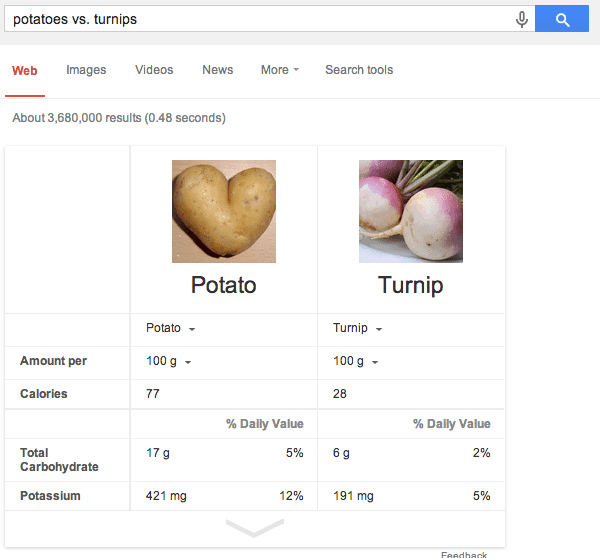
Task: Click the Feedback link below card
Action: tap(464, 555)
